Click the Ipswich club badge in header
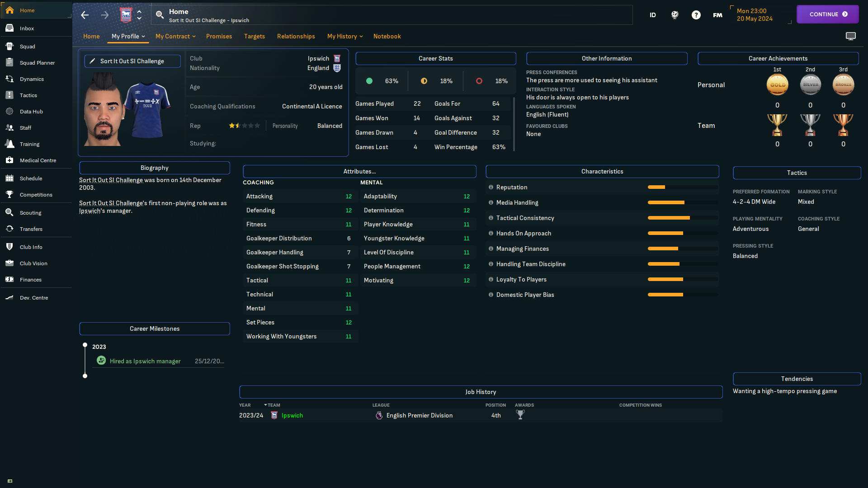 [x=126, y=15]
